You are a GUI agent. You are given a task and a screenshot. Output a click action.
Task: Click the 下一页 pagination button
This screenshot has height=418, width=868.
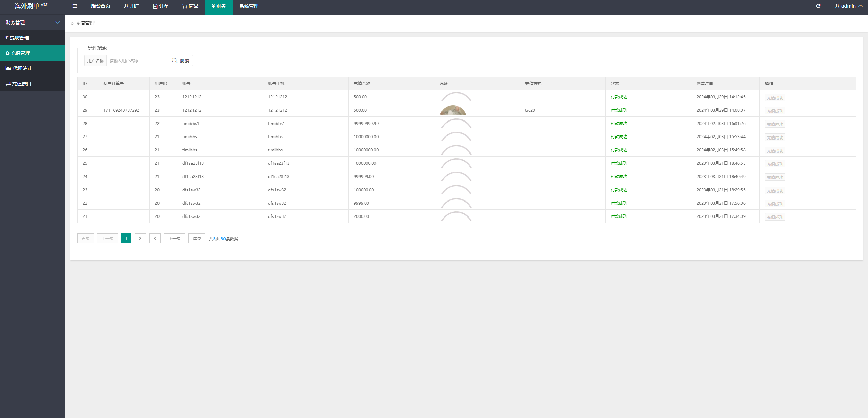174,238
